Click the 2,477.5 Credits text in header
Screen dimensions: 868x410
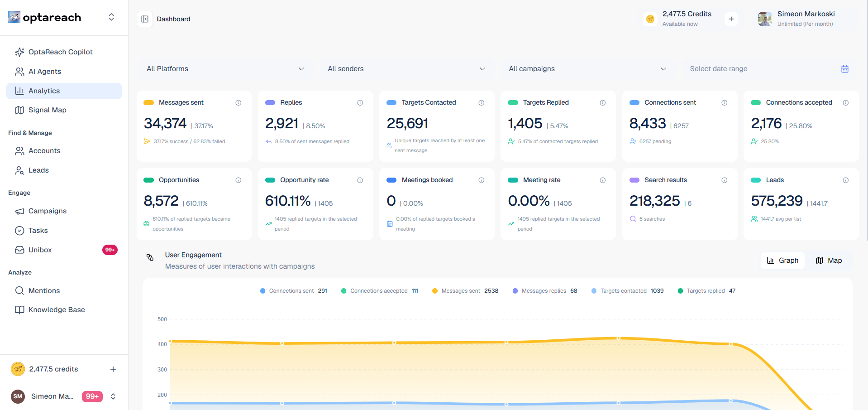[687, 14]
